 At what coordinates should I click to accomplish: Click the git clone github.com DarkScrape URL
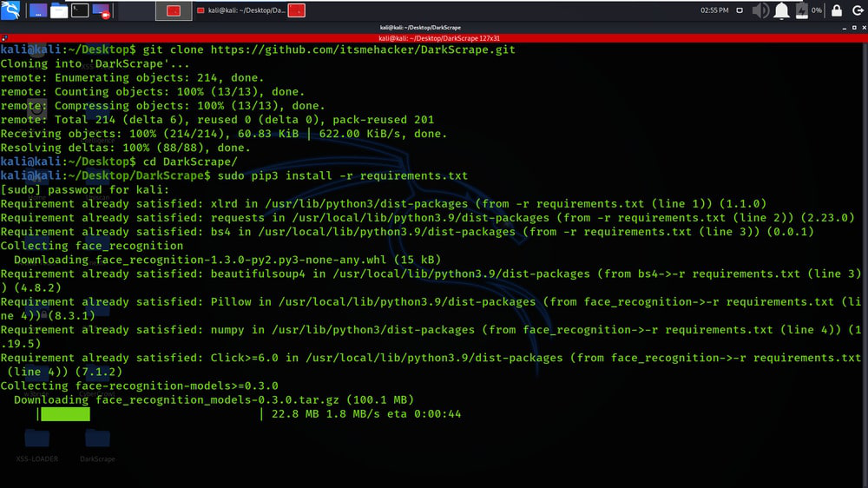coord(363,49)
